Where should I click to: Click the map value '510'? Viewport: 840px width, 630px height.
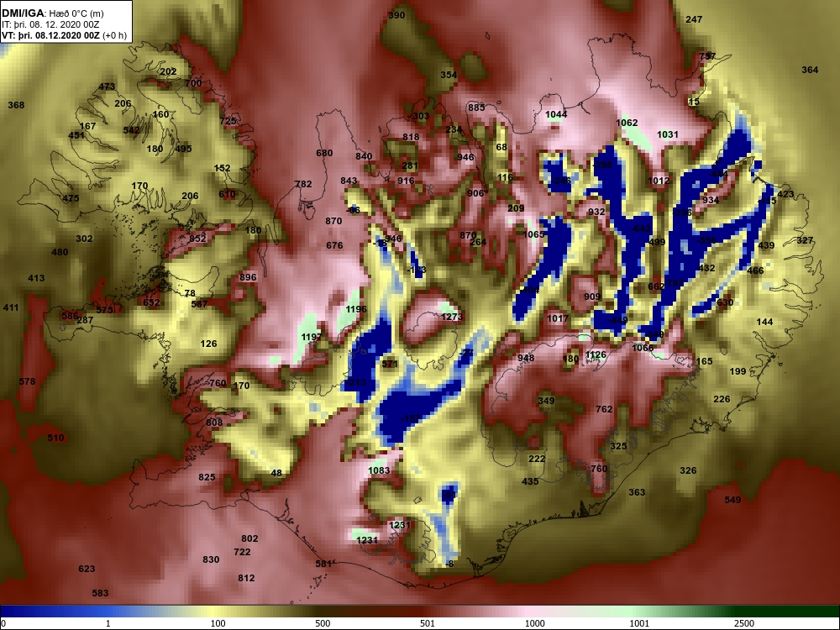click(55, 438)
